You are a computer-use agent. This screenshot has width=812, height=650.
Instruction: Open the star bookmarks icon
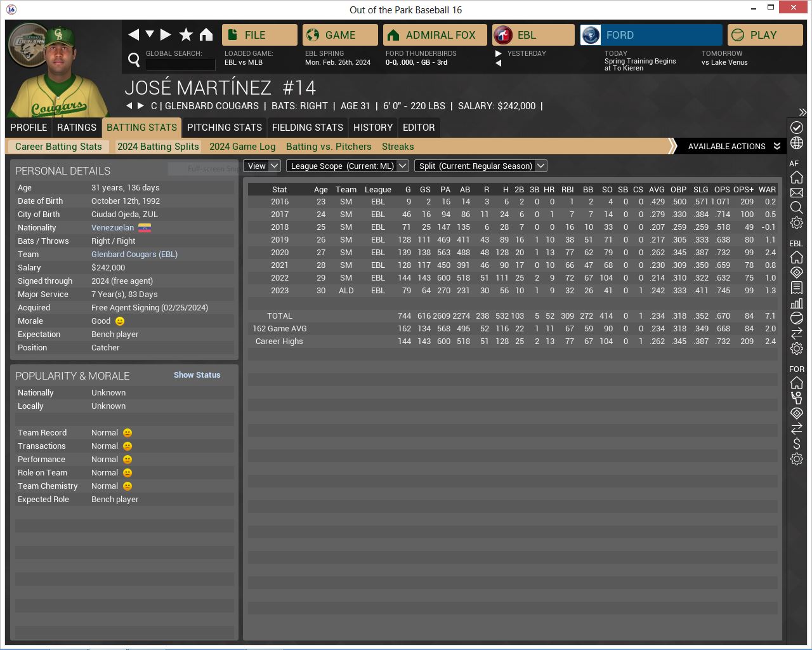tap(186, 35)
